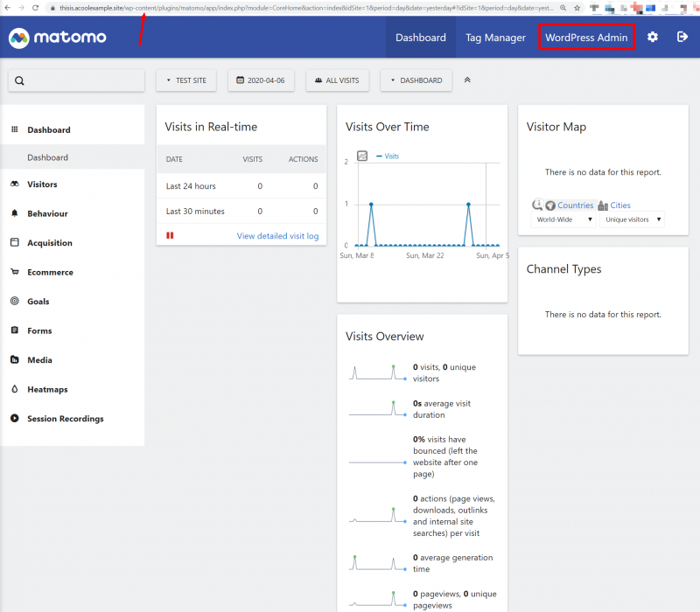
Task: Click the browser back arrow
Action: click(x=7, y=8)
